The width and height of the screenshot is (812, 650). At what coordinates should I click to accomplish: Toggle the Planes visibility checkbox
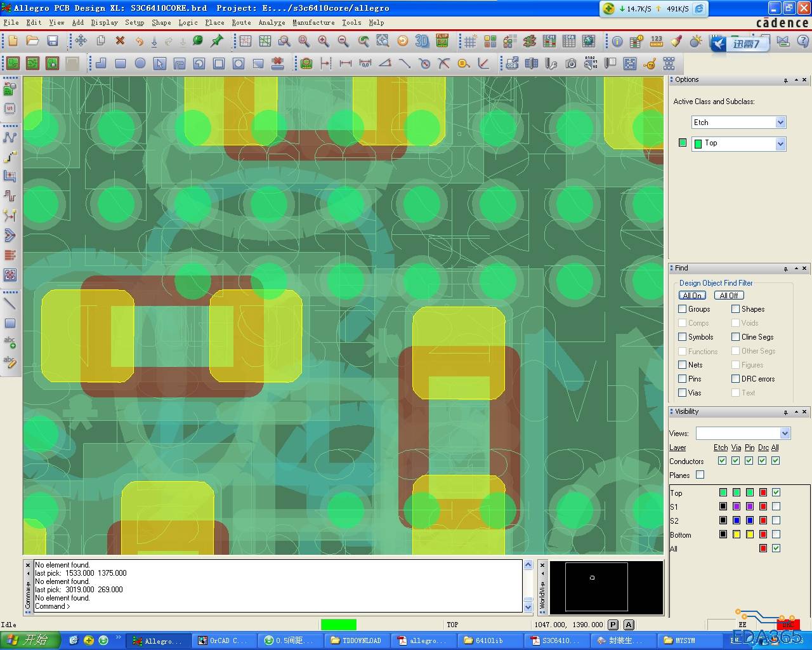pyautogui.click(x=700, y=475)
